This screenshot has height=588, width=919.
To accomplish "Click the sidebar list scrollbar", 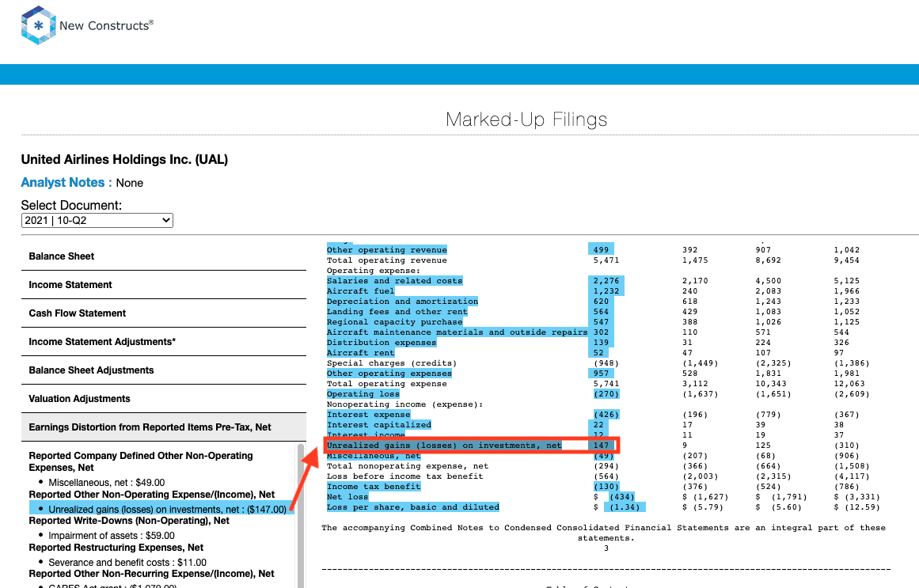I will pos(302,516).
